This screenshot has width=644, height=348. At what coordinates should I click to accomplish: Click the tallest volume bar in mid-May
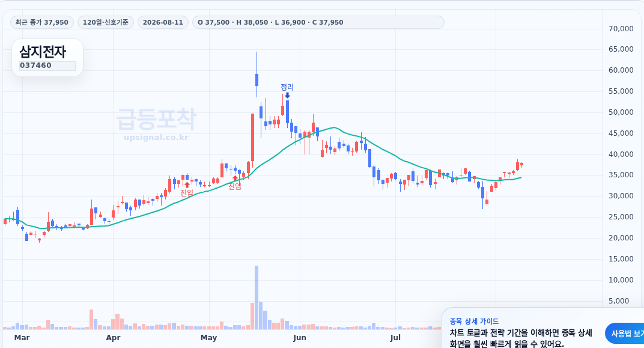[257, 298]
